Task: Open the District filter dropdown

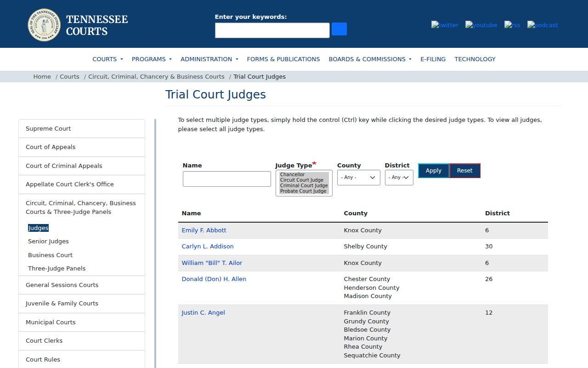Action: 399,178
